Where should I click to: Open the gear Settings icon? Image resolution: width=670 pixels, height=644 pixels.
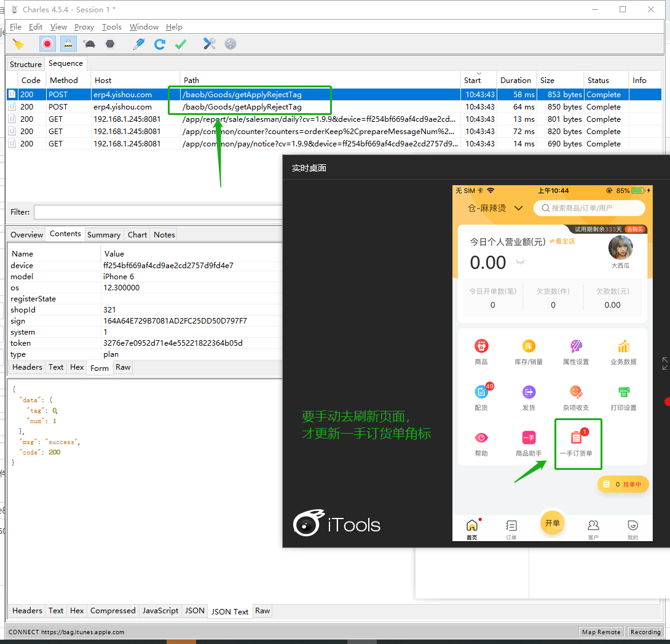231,44
